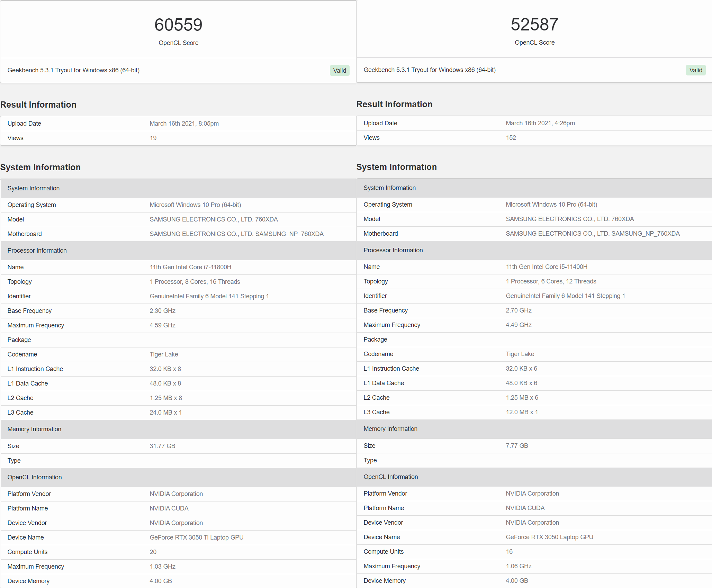Select the 52587 OpenCL score
The image size is (712, 588).
click(x=534, y=24)
